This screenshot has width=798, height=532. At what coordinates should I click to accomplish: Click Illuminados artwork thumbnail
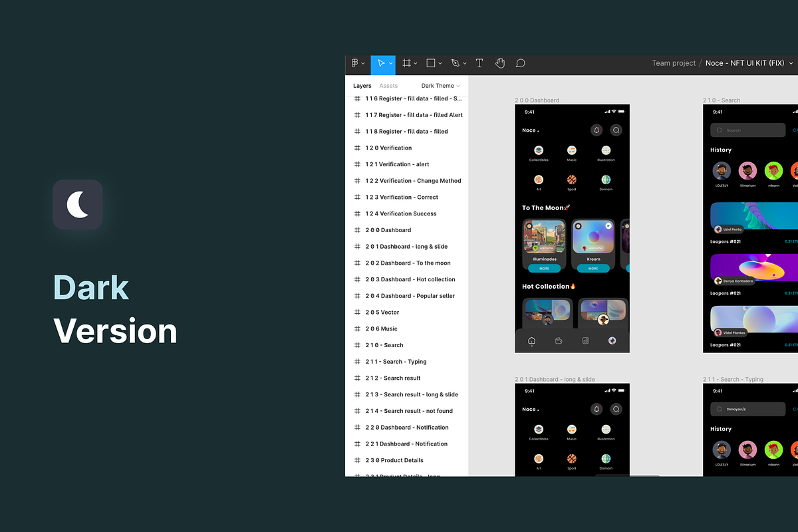click(545, 237)
